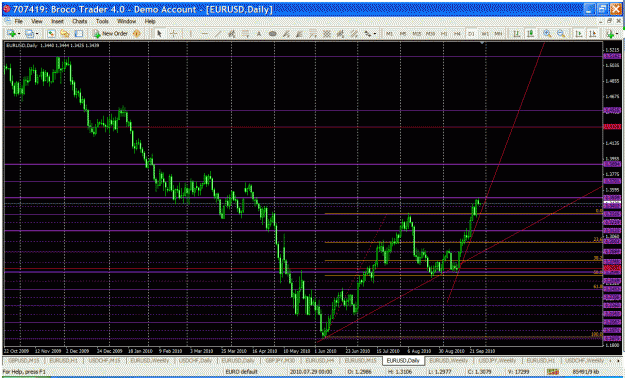Viewport: 625px width, 378px height.
Task: Select the Vertical Line drawing tool
Action: pos(191,34)
